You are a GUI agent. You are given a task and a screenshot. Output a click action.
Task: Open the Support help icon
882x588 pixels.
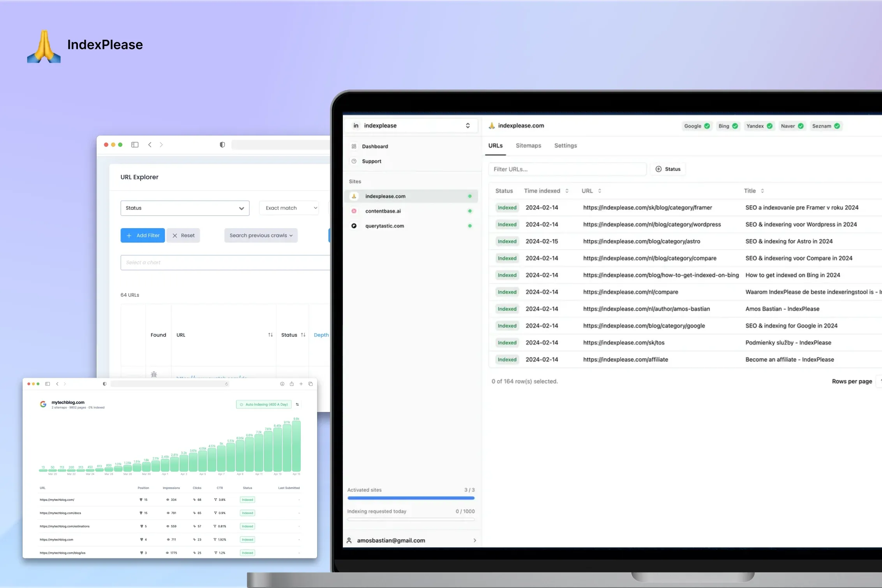tap(354, 161)
